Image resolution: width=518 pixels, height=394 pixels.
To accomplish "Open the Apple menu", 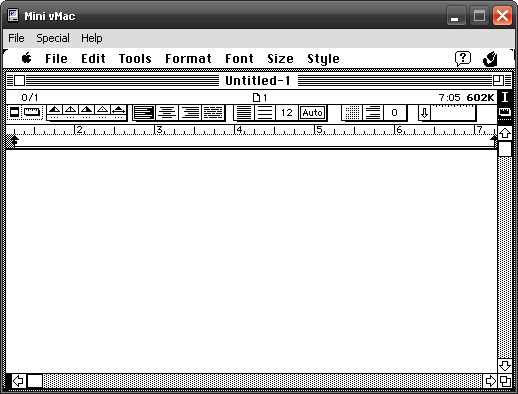I will click(27, 58).
